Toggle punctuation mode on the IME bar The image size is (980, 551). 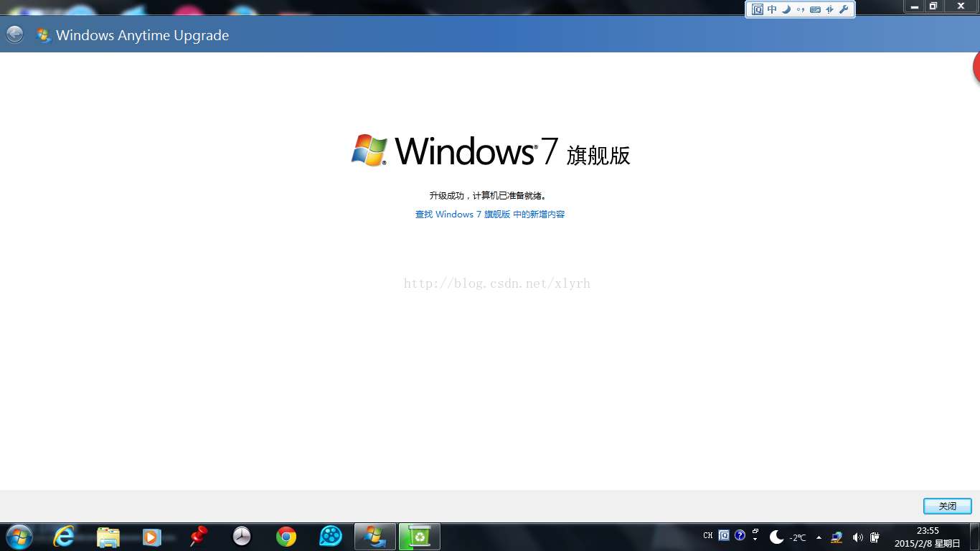[x=801, y=9]
